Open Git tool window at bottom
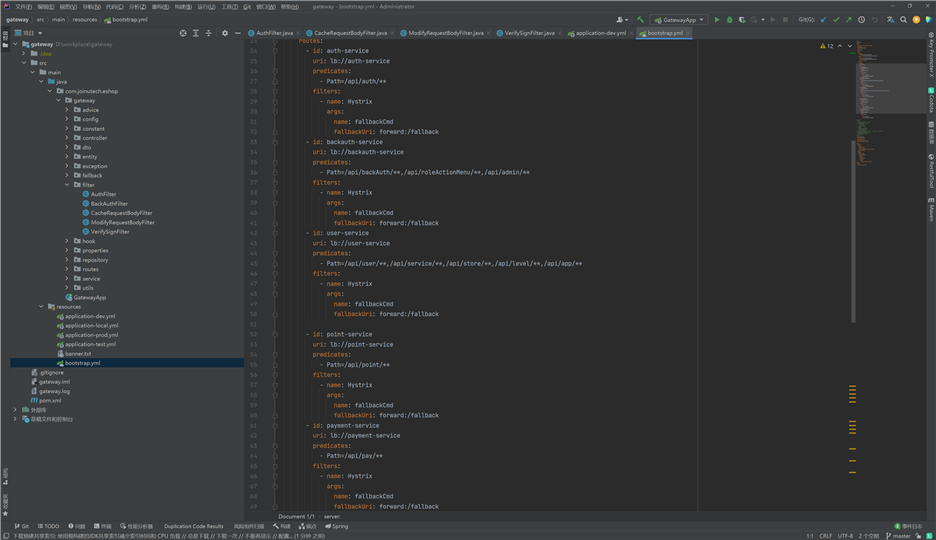The image size is (936, 540). click(21, 526)
